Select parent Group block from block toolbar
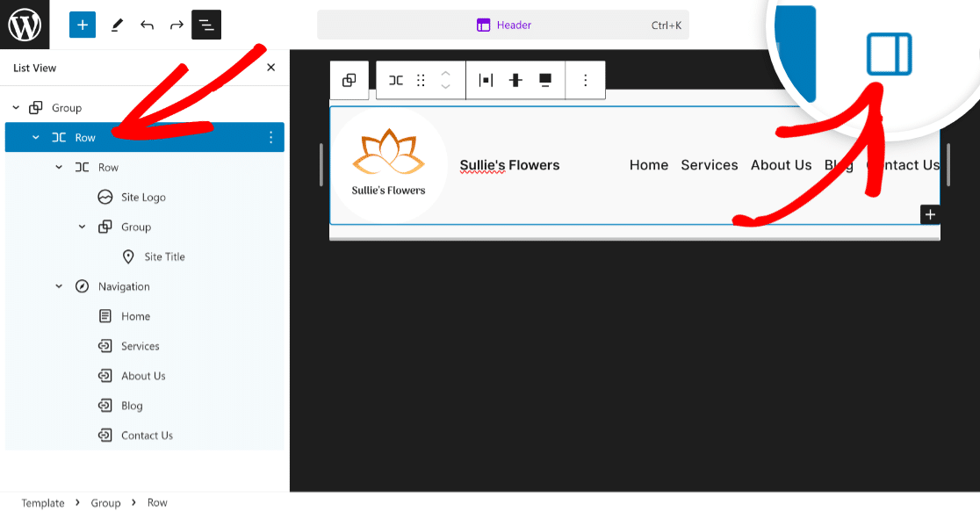The image size is (980, 512). (349, 80)
